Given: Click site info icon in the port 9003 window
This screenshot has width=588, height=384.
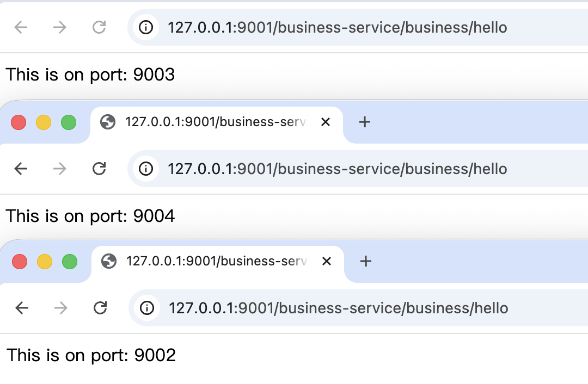Looking at the screenshot, I should [146, 27].
